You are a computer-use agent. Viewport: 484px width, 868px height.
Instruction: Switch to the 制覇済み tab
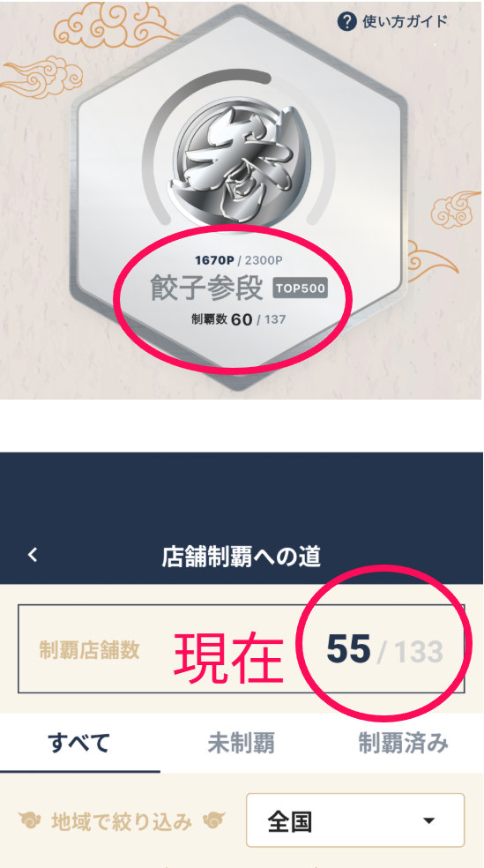[x=403, y=744]
